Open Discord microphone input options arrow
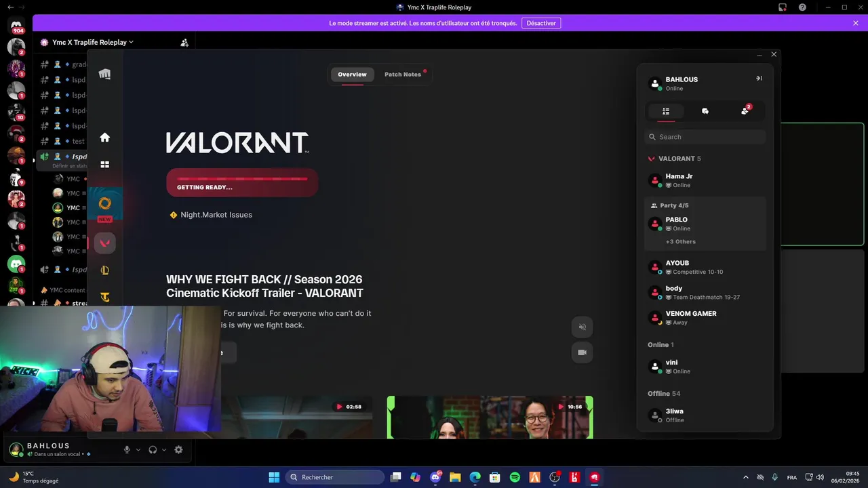Image resolution: width=868 pixels, height=488 pixels. click(138, 449)
